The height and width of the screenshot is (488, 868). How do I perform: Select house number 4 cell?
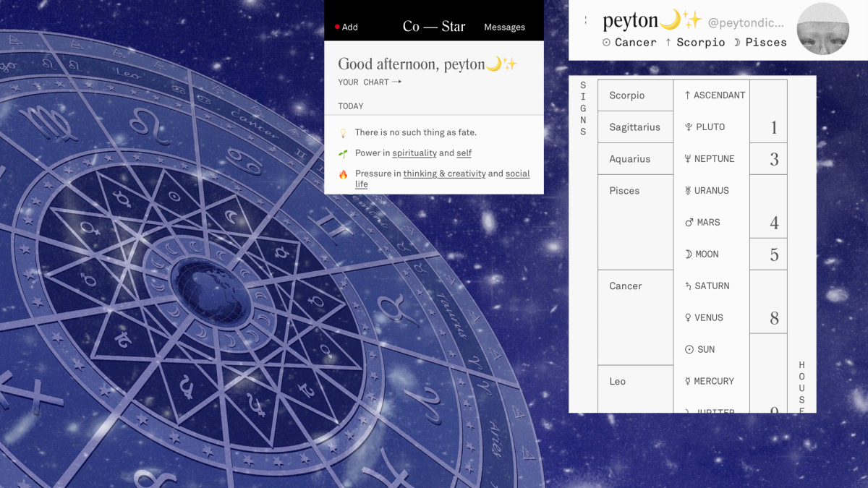768,207
